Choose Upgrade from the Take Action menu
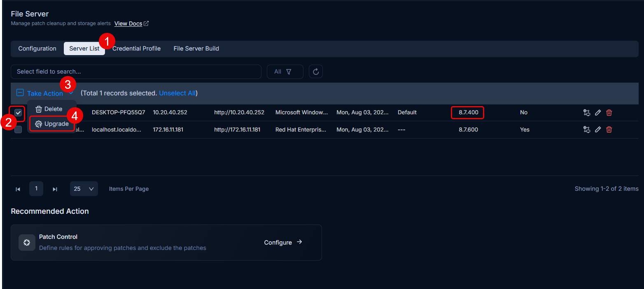This screenshot has height=289, width=644. pos(52,124)
